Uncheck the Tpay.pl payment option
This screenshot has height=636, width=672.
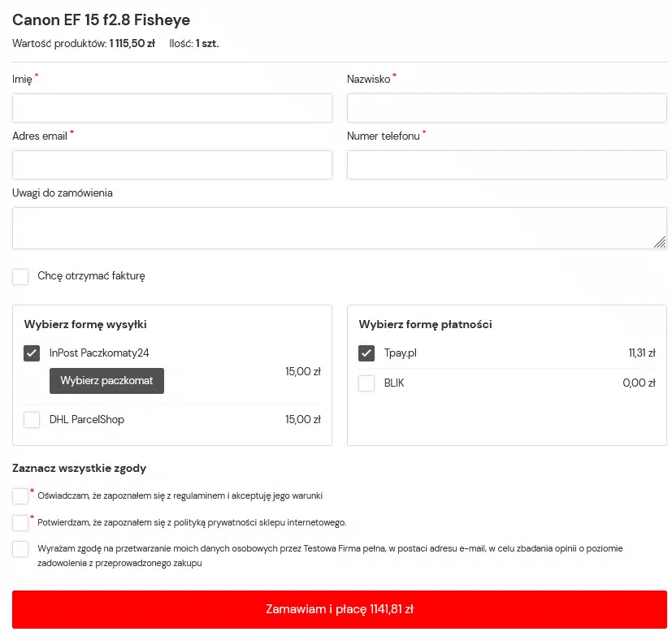click(366, 353)
